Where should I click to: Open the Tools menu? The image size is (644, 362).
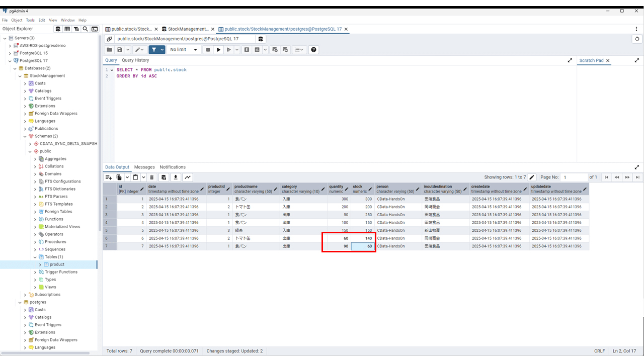point(30,20)
